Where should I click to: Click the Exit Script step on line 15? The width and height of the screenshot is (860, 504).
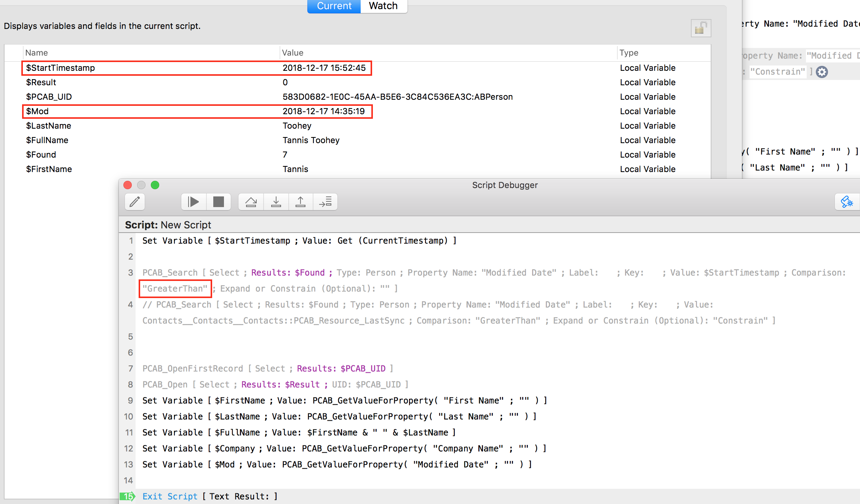(x=210, y=496)
